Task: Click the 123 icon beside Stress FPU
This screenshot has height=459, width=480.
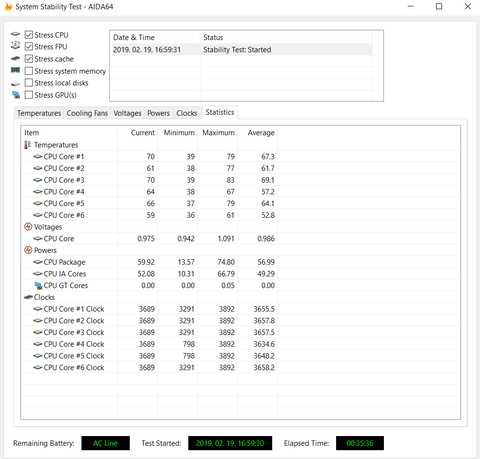Action: point(15,46)
